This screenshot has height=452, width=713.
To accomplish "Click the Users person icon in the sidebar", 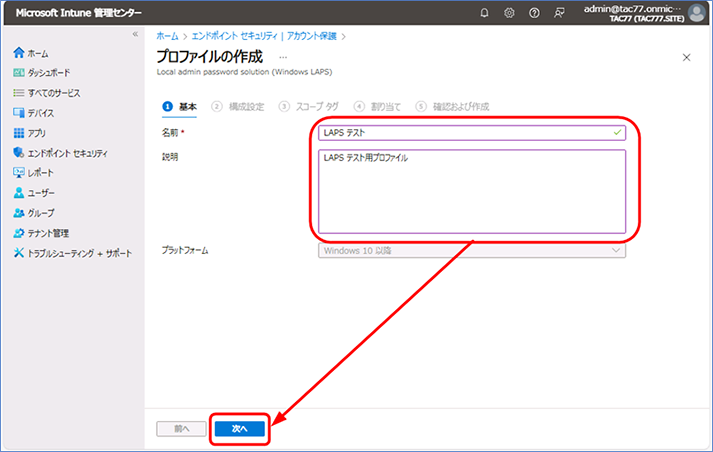I will (19, 193).
